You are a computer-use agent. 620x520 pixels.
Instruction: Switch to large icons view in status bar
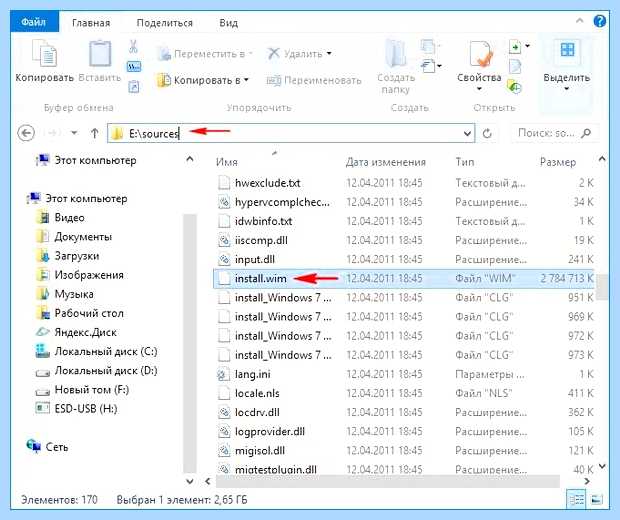tap(597, 500)
